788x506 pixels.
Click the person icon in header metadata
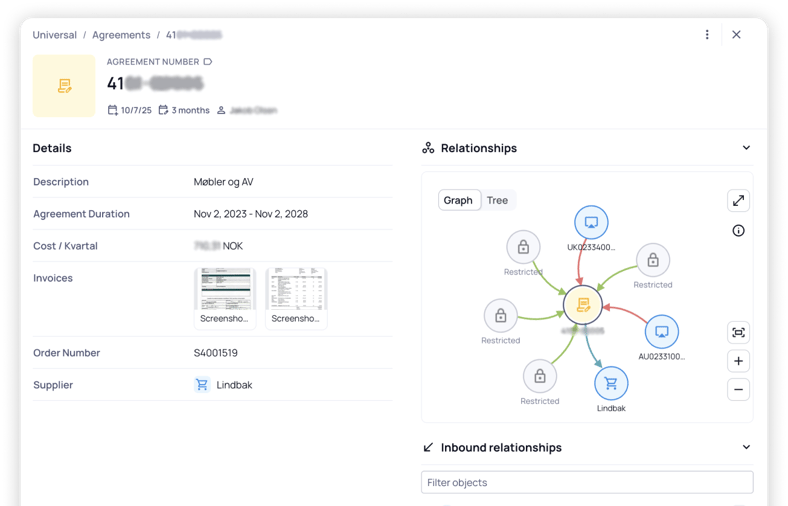click(221, 110)
